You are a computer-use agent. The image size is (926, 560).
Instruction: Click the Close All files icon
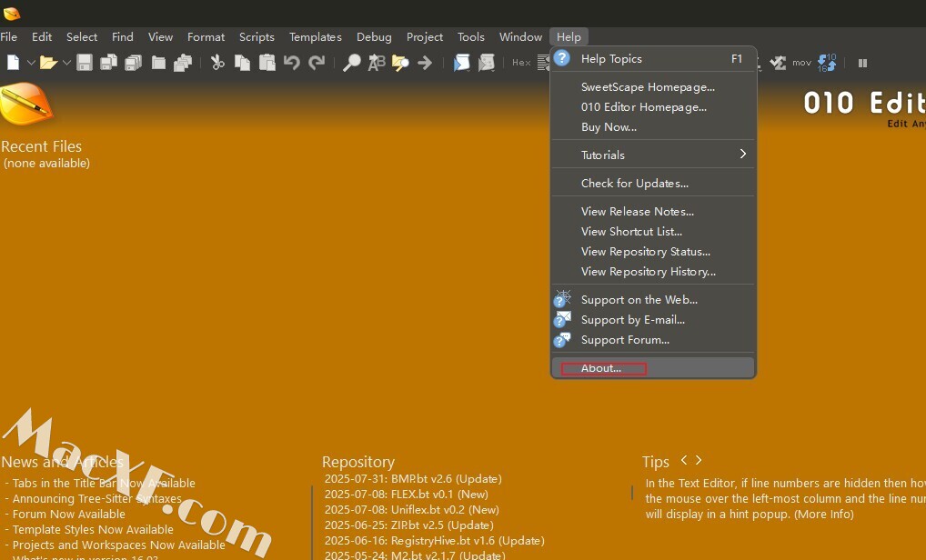[183, 63]
